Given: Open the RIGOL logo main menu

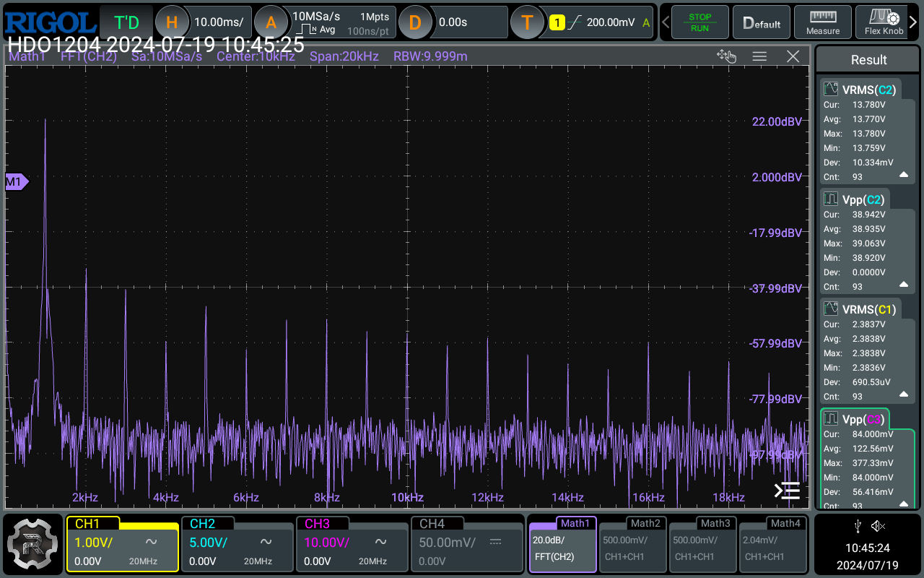Looking at the screenshot, I should pos(49,21).
